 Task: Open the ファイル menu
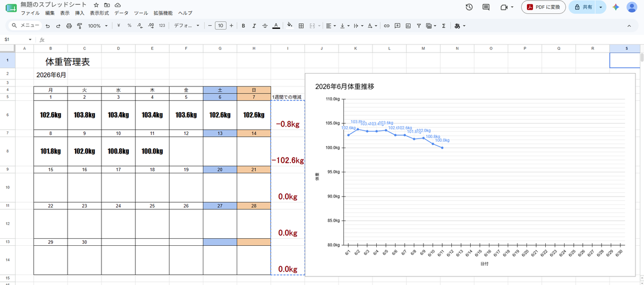30,12
